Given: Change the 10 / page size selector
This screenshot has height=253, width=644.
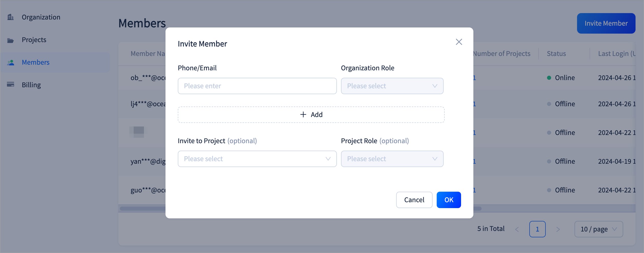Looking at the screenshot, I should pos(598,229).
